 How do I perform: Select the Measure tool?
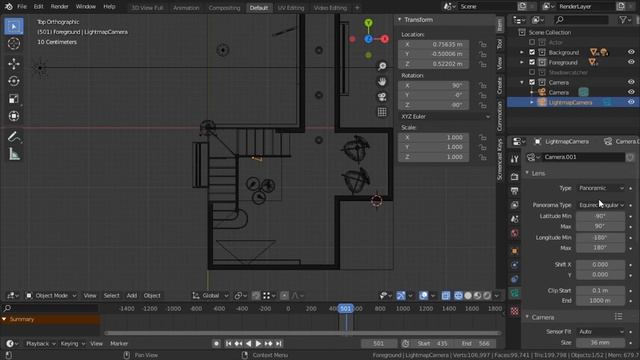[14, 154]
